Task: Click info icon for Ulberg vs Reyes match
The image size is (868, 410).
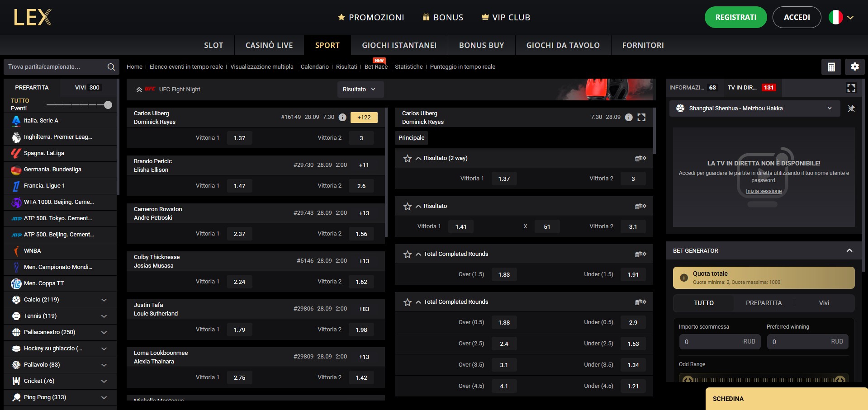Action: coord(342,117)
